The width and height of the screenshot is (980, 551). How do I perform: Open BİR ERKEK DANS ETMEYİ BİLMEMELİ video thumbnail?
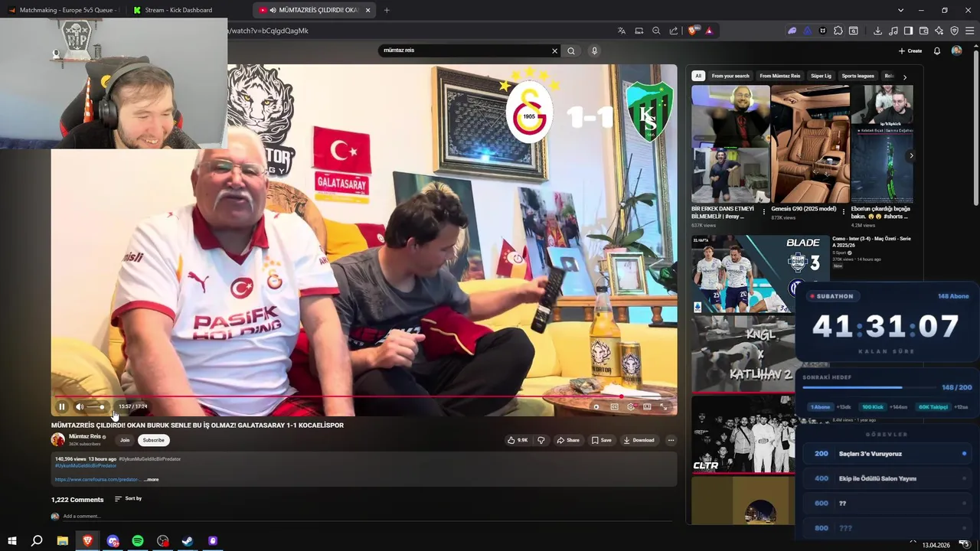point(730,144)
